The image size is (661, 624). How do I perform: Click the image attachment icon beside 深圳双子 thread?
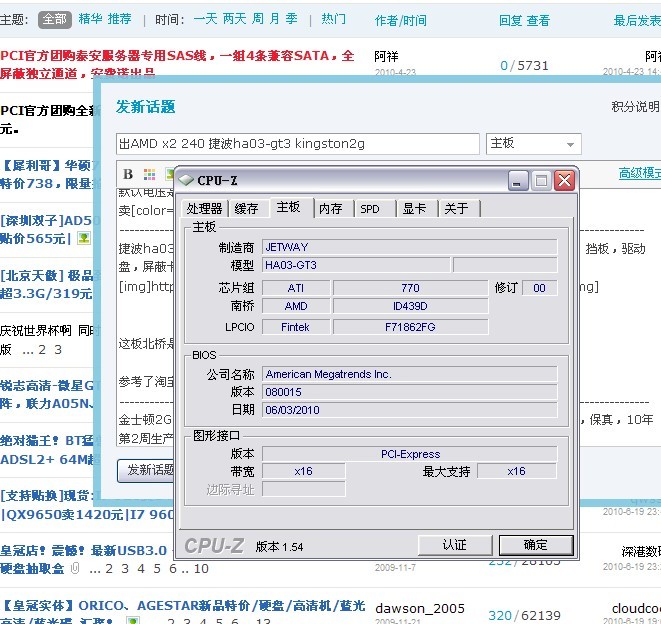(84, 238)
